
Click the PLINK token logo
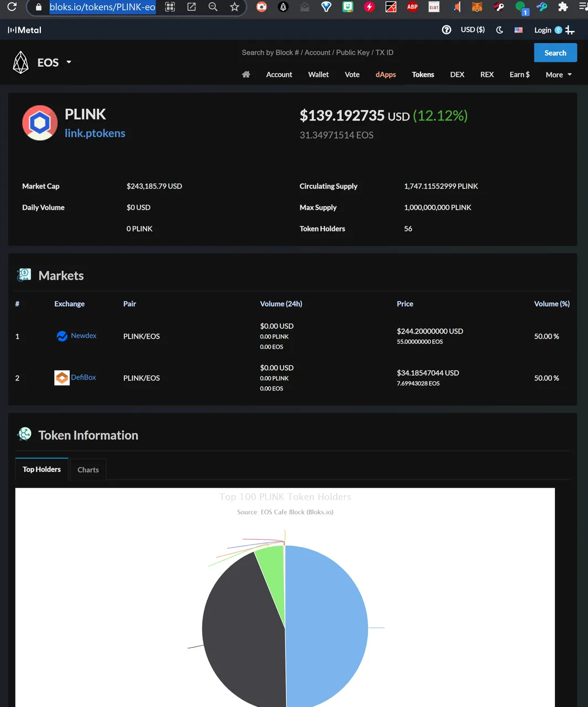(x=40, y=123)
